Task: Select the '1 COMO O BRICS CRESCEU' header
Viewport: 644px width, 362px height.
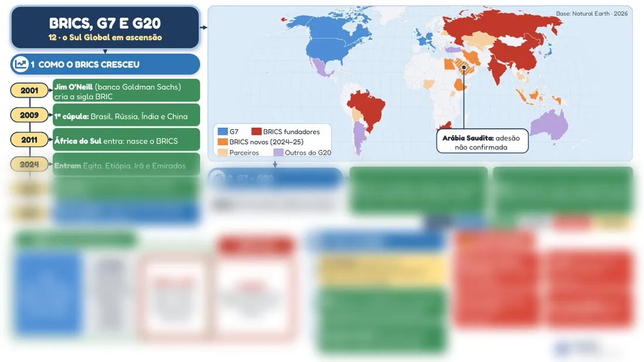Action: pyautogui.click(x=105, y=64)
